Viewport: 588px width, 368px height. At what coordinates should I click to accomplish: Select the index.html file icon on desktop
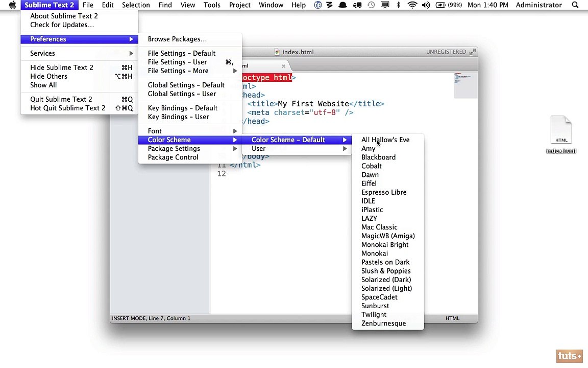point(561,130)
